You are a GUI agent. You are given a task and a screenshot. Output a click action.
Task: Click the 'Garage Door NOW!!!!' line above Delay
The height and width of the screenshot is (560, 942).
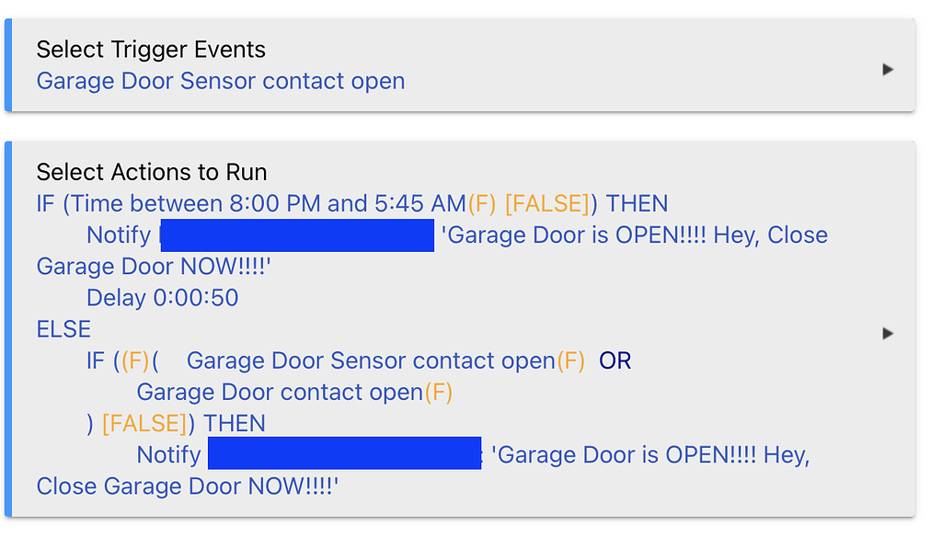[155, 267]
